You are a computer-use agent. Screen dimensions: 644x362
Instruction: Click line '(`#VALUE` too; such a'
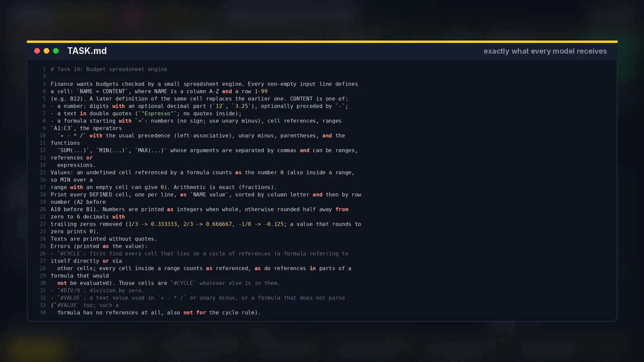coord(85,305)
